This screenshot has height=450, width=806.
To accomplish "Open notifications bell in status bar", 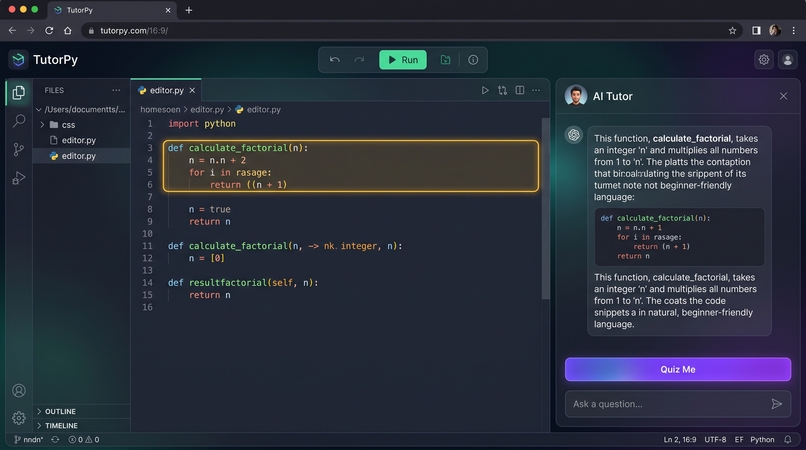I will pos(787,440).
